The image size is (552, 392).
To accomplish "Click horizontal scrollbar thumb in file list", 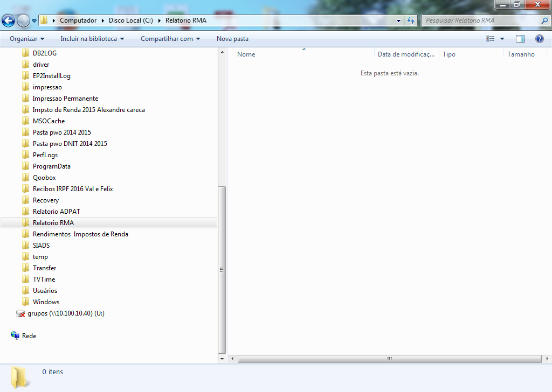I will click(x=389, y=359).
